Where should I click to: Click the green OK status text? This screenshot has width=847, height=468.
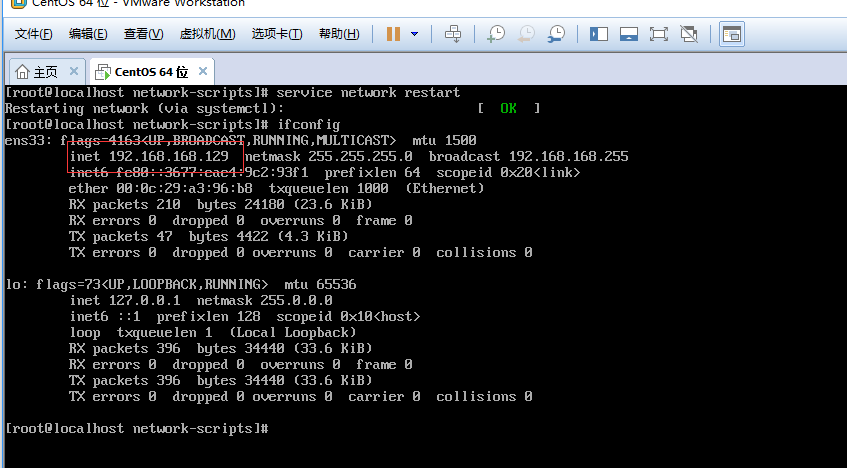(508, 108)
